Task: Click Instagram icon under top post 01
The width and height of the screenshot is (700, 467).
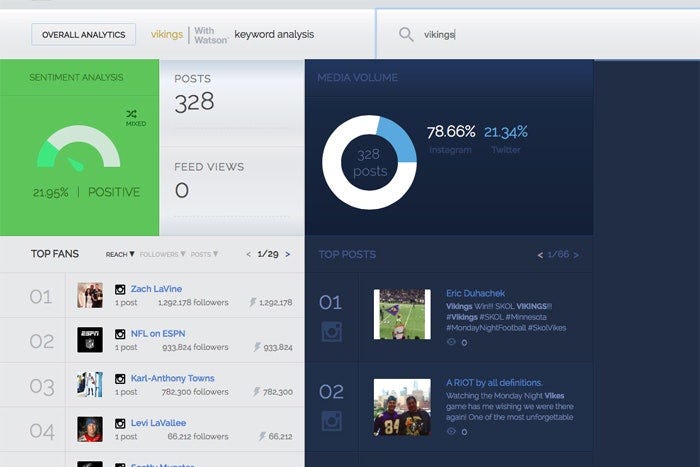Action: 332,332
